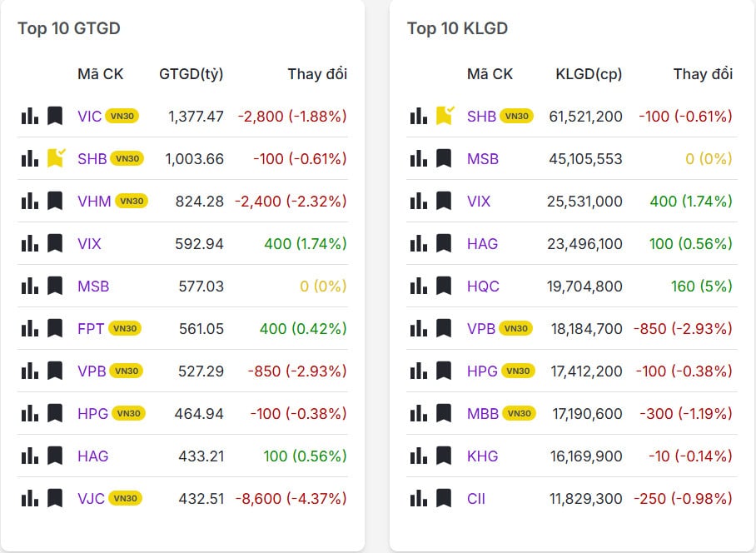The image size is (756, 553).
Task: Open chart icon for VHM row
Action: click(x=30, y=201)
